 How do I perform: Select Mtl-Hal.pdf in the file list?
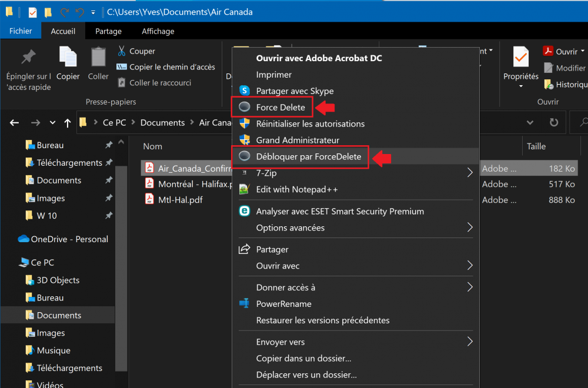(180, 200)
